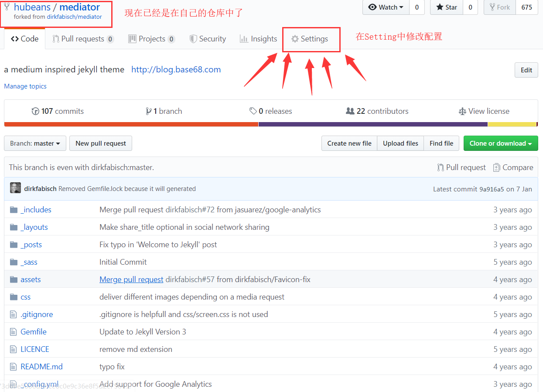The height and width of the screenshot is (392, 543).
Task: Click the pull request icon in branch status bar
Action: (x=441, y=167)
